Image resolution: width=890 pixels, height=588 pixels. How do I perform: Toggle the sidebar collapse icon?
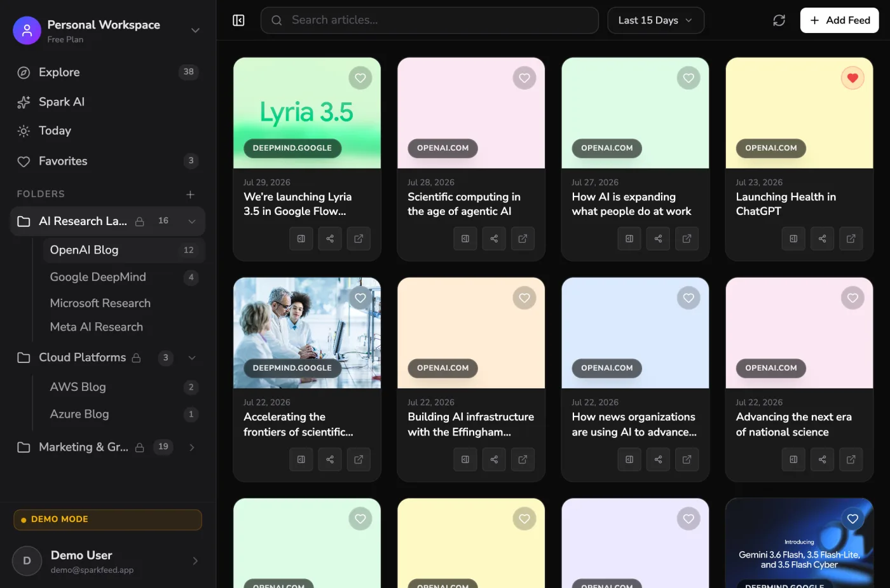[x=239, y=20]
